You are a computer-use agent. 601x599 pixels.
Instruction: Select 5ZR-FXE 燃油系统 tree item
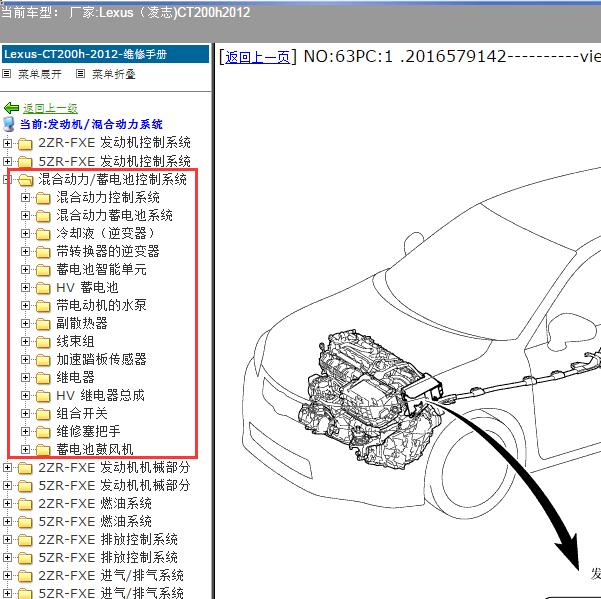coord(95,522)
